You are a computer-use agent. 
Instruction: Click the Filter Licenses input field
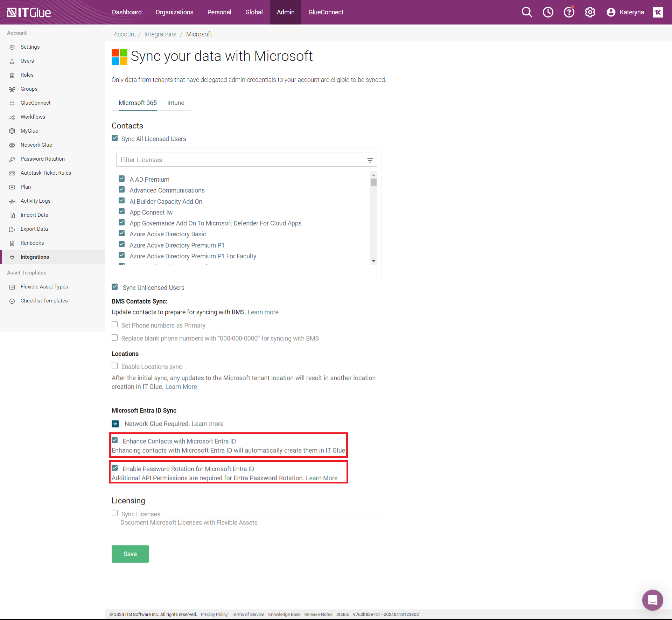coord(246,160)
